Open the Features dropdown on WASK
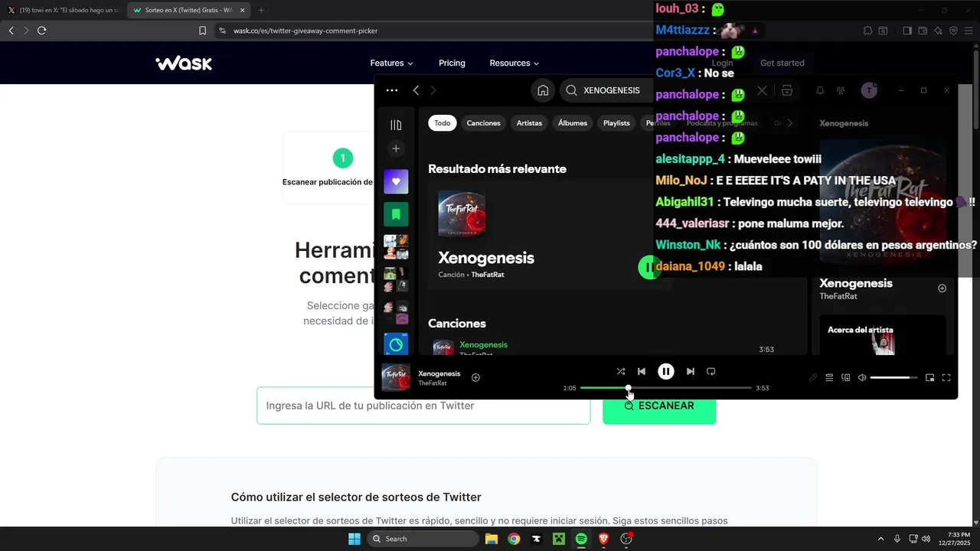This screenshot has width=980, height=551. coord(391,63)
